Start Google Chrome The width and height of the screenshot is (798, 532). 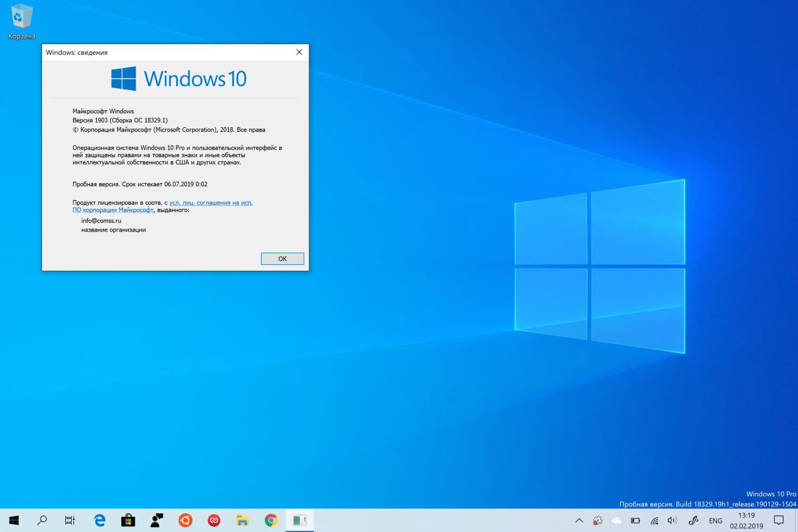coord(271,520)
